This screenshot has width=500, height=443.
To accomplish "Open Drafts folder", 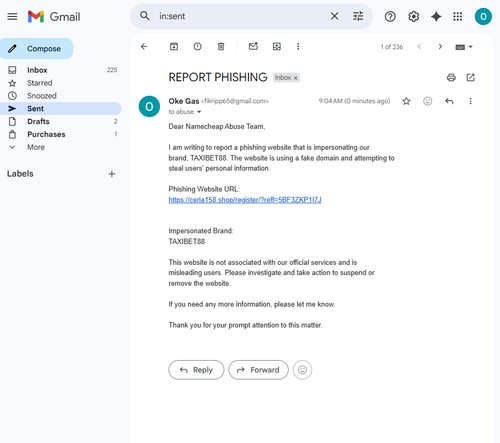I will (x=61, y=121).
